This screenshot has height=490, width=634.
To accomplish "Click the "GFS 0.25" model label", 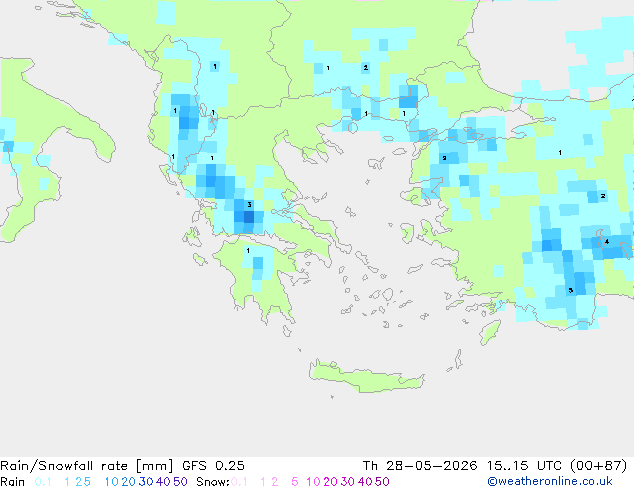I will (213, 466).
